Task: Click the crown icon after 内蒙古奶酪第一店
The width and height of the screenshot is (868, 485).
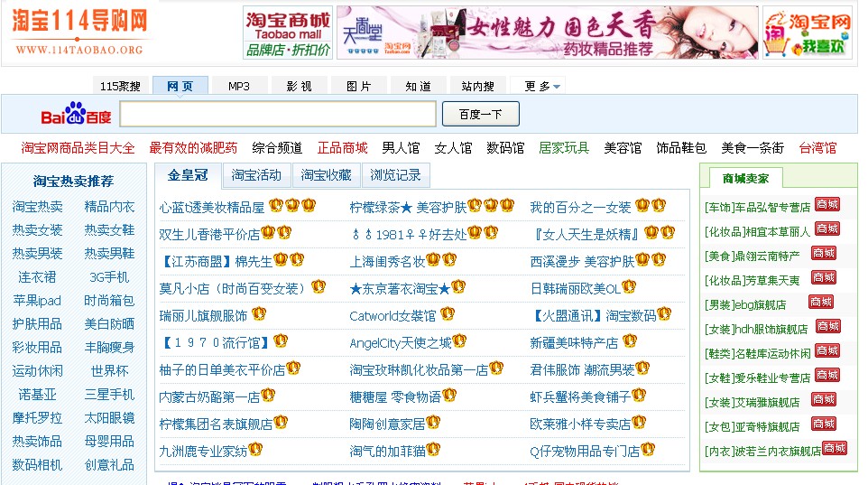Action: (x=268, y=396)
